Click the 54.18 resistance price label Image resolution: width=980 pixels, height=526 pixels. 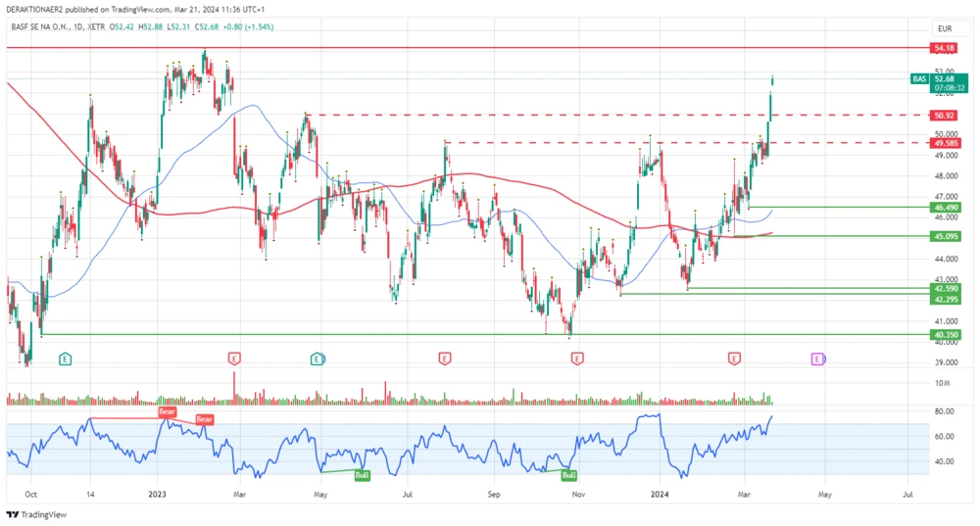[945, 48]
